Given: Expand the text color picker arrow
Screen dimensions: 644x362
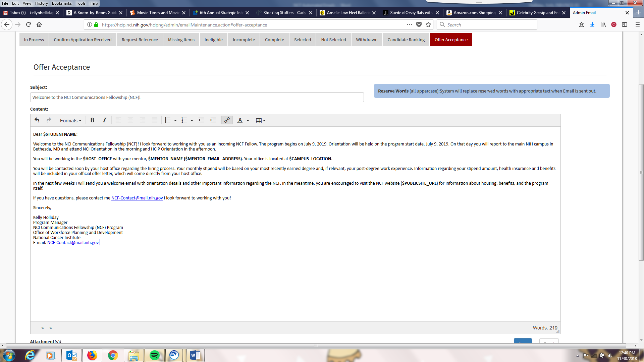Looking at the screenshot, I should 248,121.
